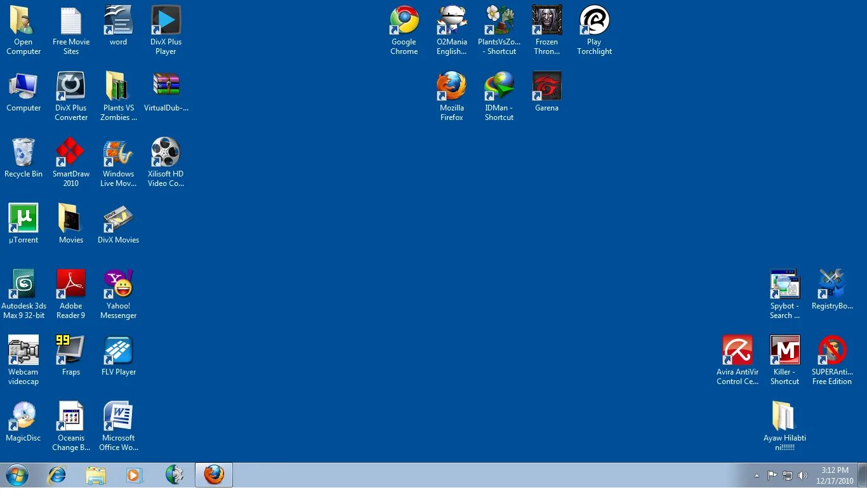This screenshot has width=867, height=504.
Task: Open the Movies folder
Action: tap(70, 218)
